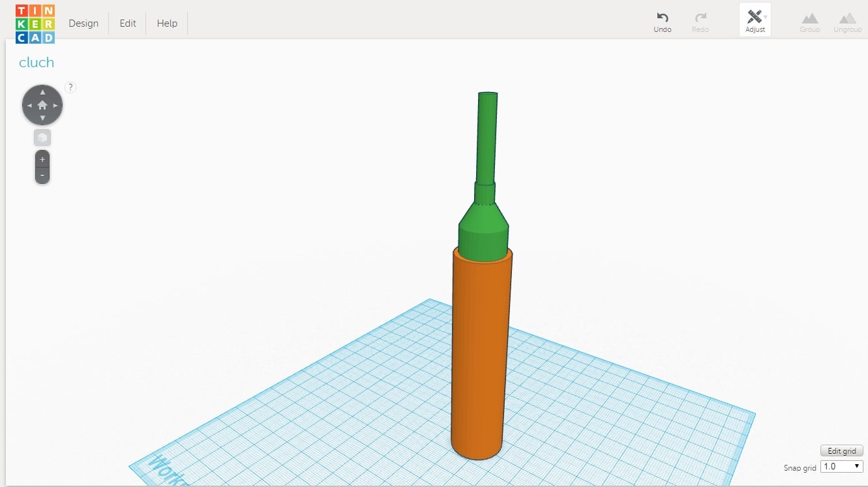Reset camera with home view button
The height and width of the screenshot is (487, 868).
pyautogui.click(x=42, y=105)
